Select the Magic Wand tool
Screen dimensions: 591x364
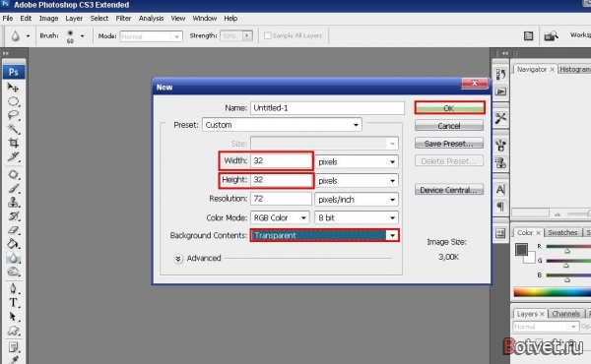pos(13,129)
